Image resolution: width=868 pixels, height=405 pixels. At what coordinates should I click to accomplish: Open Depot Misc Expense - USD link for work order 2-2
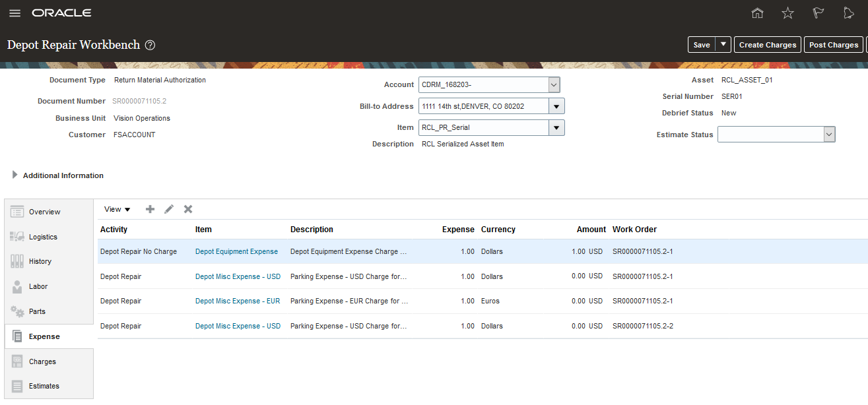238,326
